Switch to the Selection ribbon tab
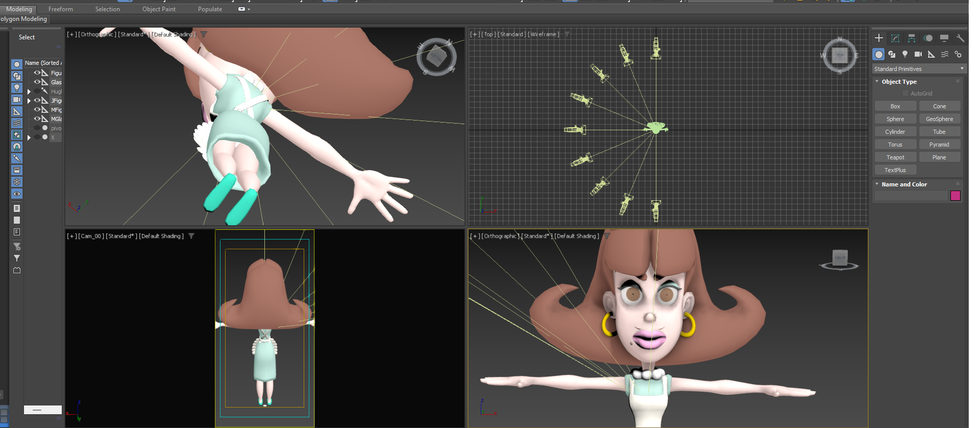Viewport: 980px width, 428px height. [x=108, y=9]
